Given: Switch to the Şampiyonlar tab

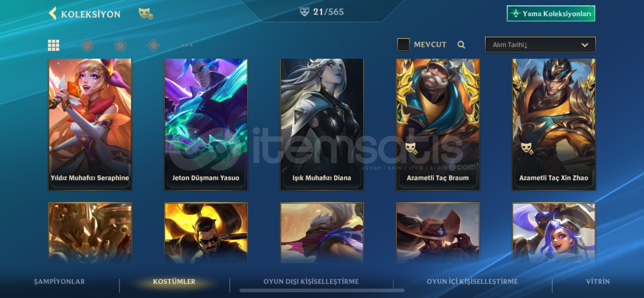Looking at the screenshot, I should click(x=59, y=281).
